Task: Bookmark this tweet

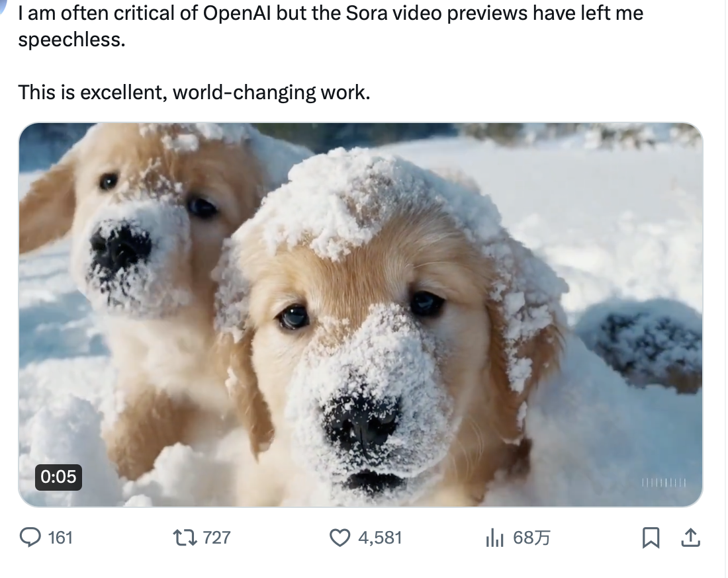Action: [651, 538]
